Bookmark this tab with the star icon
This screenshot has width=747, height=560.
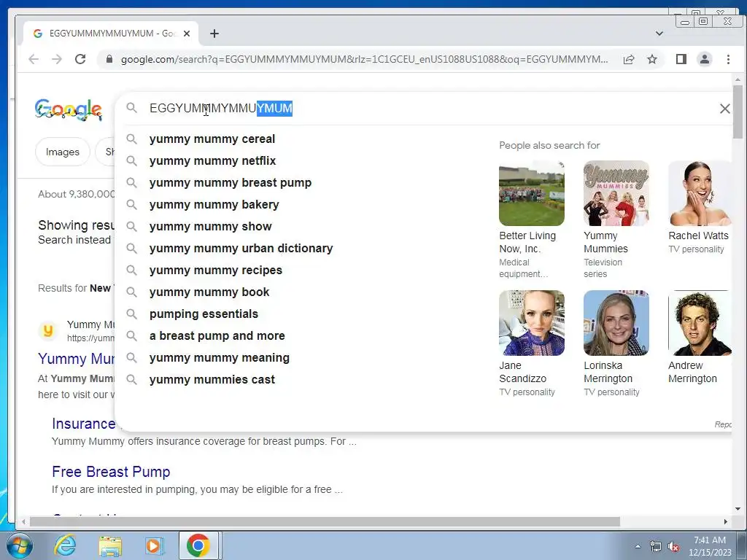652,59
